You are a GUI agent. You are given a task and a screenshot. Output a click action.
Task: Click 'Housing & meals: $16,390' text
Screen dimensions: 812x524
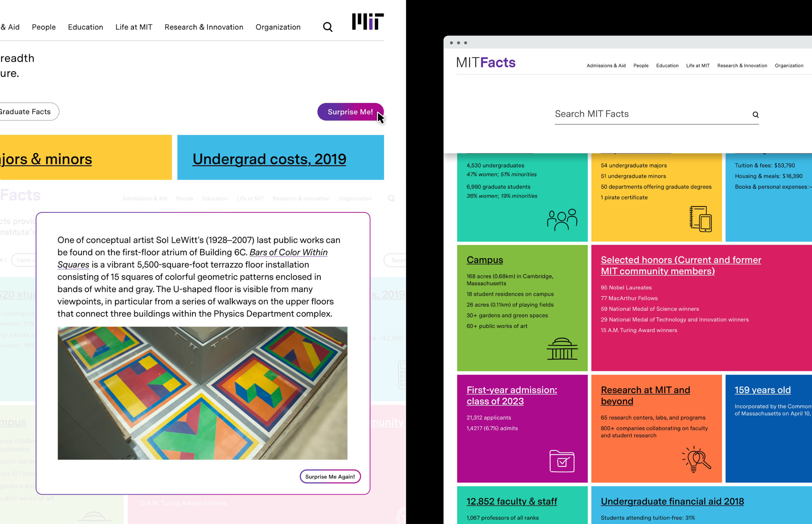coord(769,176)
